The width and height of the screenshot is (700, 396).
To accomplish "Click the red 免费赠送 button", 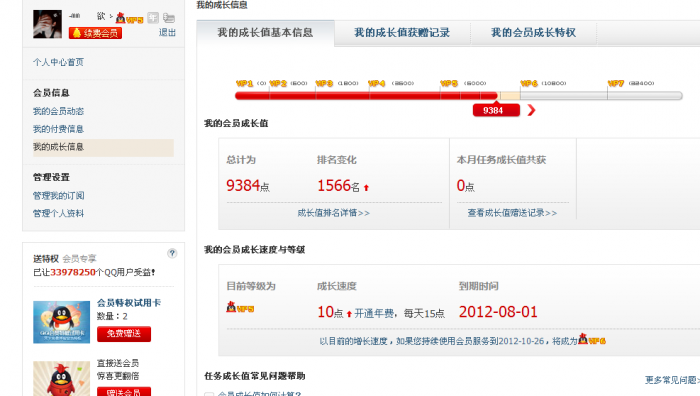I will [x=124, y=333].
